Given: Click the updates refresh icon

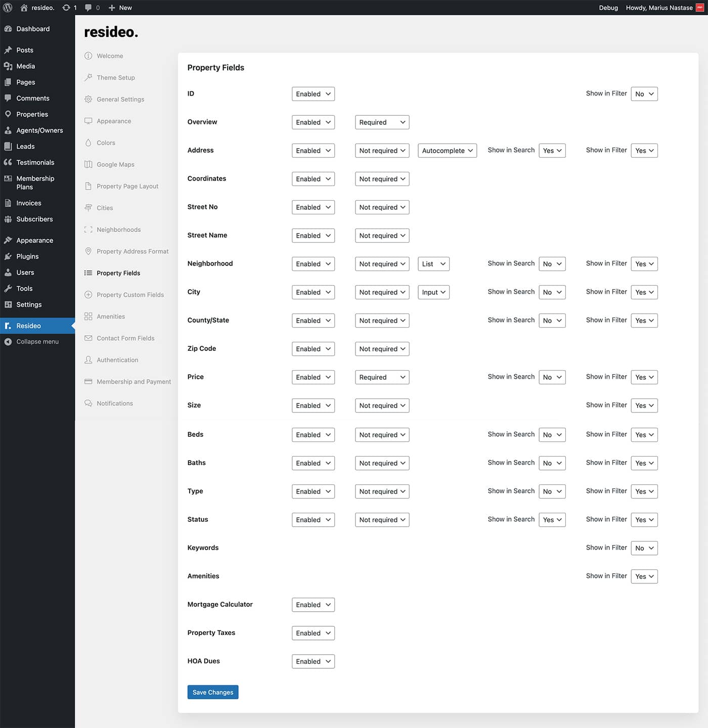Looking at the screenshot, I should click(66, 8).
